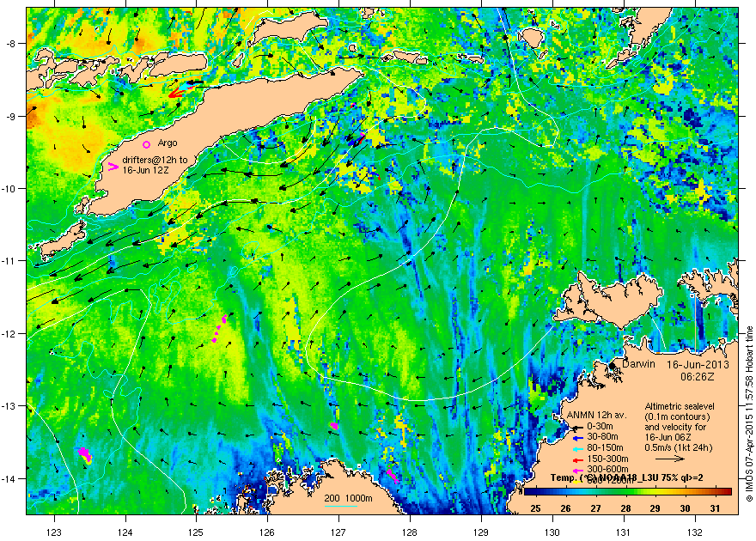Click the '16-Jun-2013' date label
This screenshot has height=541, width=756.
coord(698,365)
